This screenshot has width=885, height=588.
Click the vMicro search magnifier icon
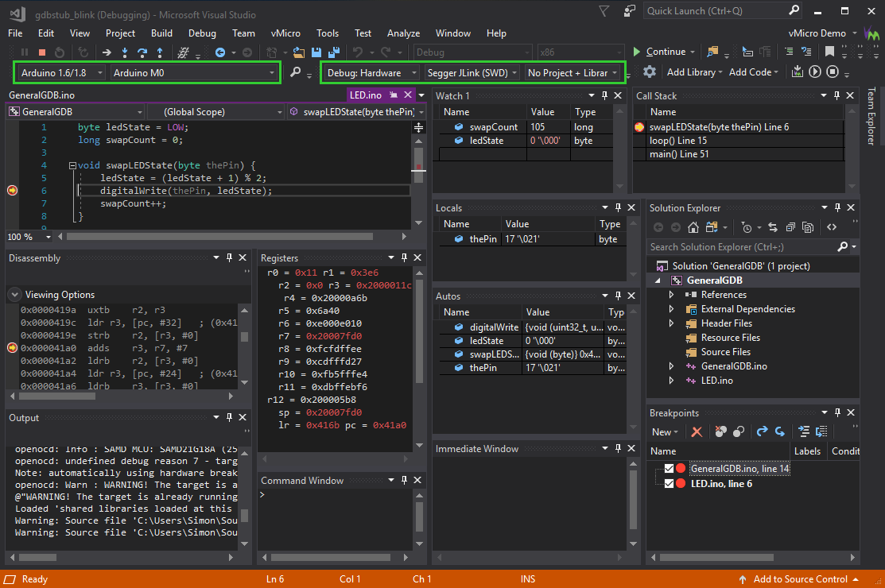pyautogui.click(x=295, y=72)
